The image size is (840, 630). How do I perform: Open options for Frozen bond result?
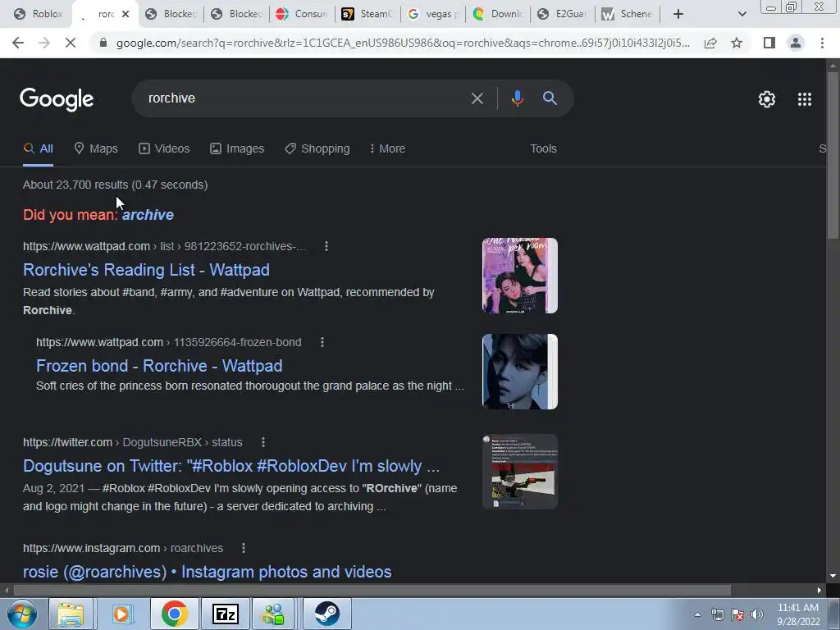click(322, 342)
